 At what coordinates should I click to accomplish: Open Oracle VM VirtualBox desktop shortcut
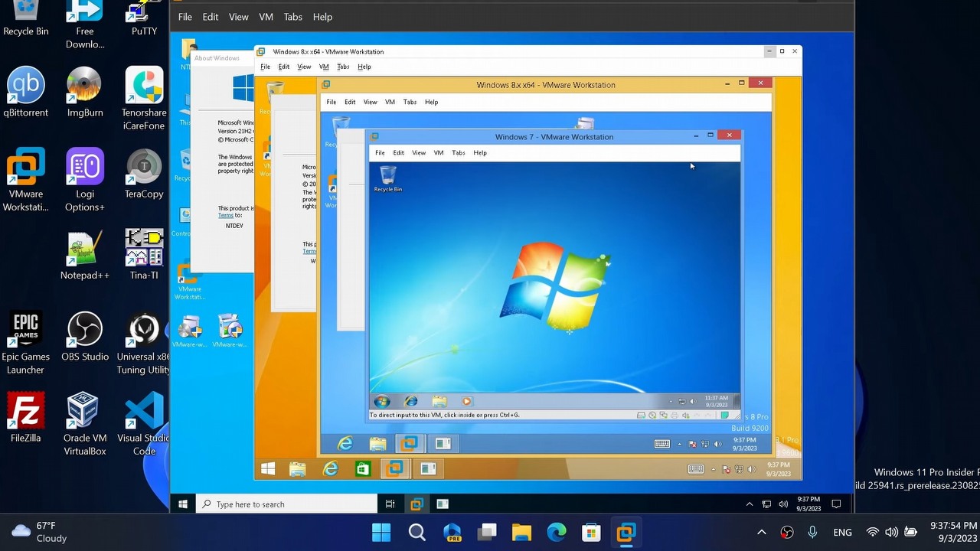pyautogui.click(x=84, y=412)
